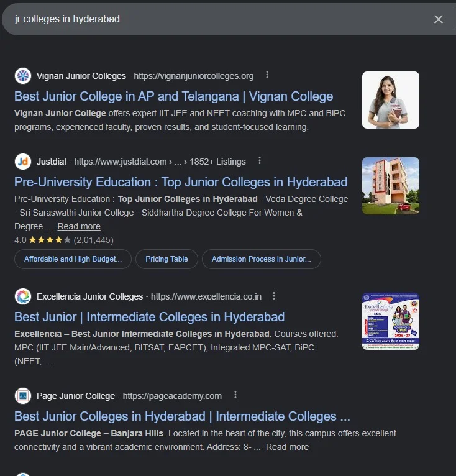
Task: Click 'Read more' in the Justdial snippet
Action: click(79, 226)
